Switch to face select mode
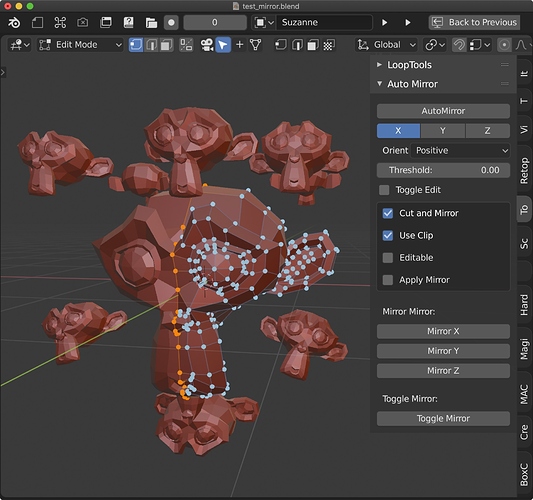533x500 pixels. tap(167, 45)
